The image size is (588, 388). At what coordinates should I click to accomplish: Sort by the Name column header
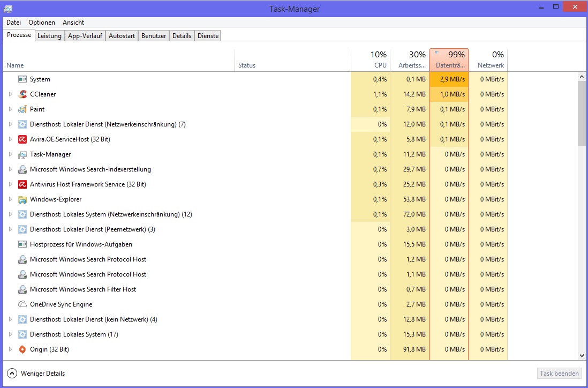point(119,60)
